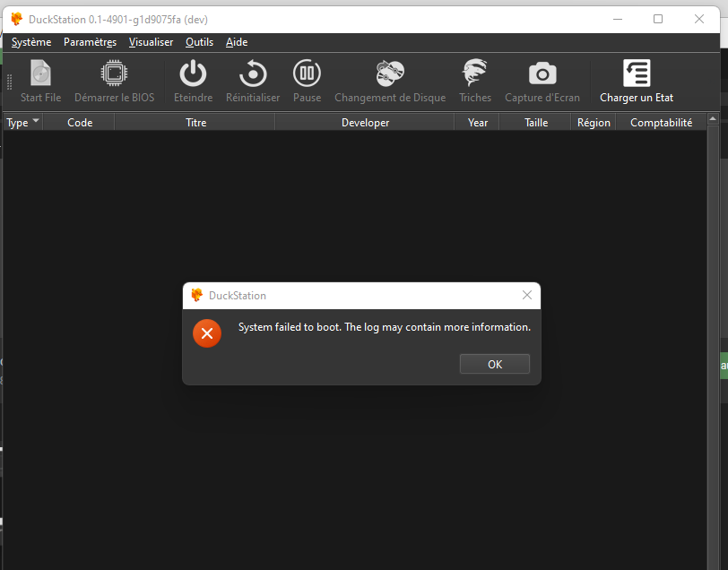Open the Système menu

pos(31,42)
